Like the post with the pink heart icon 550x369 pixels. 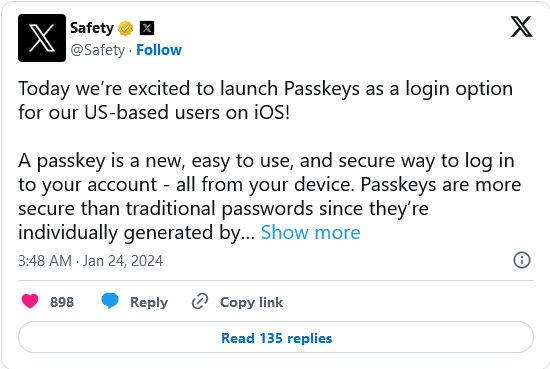[30, 301]
